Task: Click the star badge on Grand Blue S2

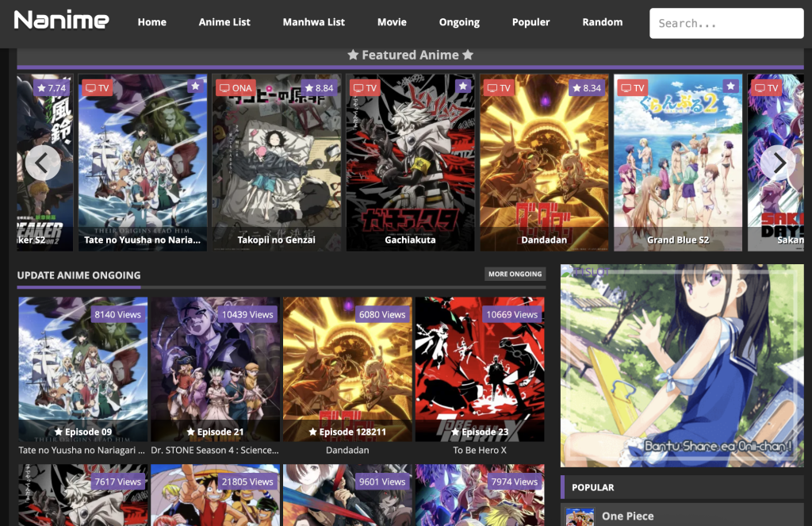Action: (731, 86)
